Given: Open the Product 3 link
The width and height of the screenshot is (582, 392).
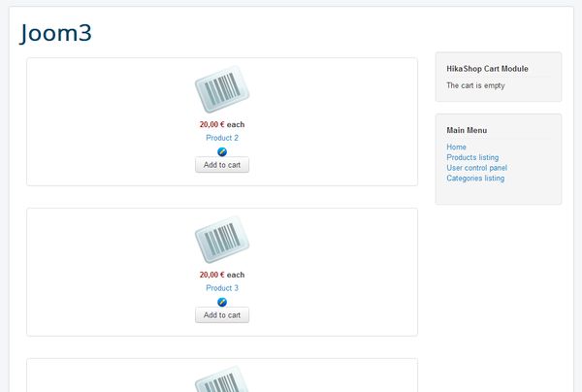Looking at the screenshot, I should tap(222, 288).
